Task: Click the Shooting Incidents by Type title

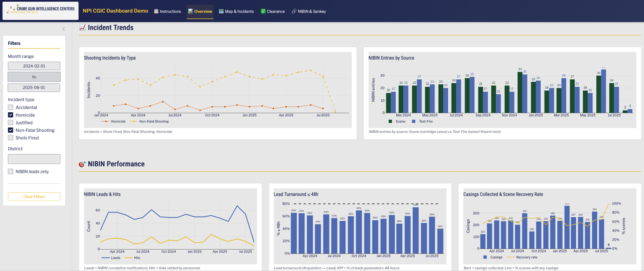Action: [x=110, y=58]
